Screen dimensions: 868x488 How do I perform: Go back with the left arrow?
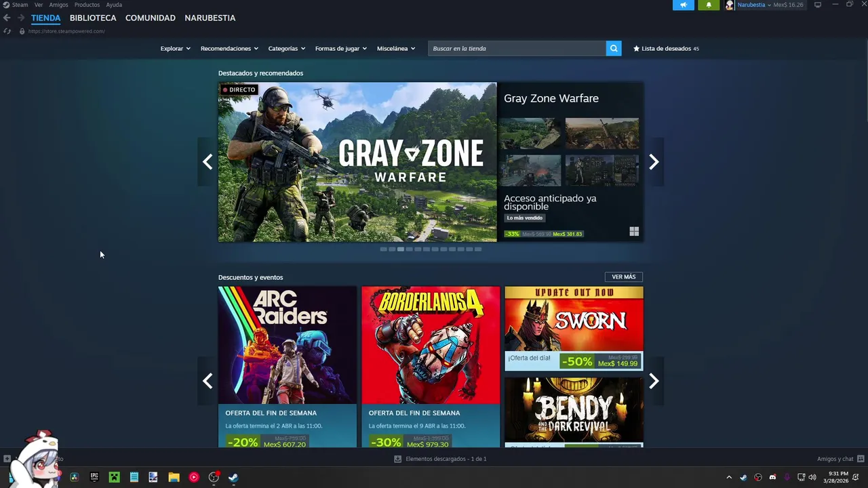tap(7, 18)
